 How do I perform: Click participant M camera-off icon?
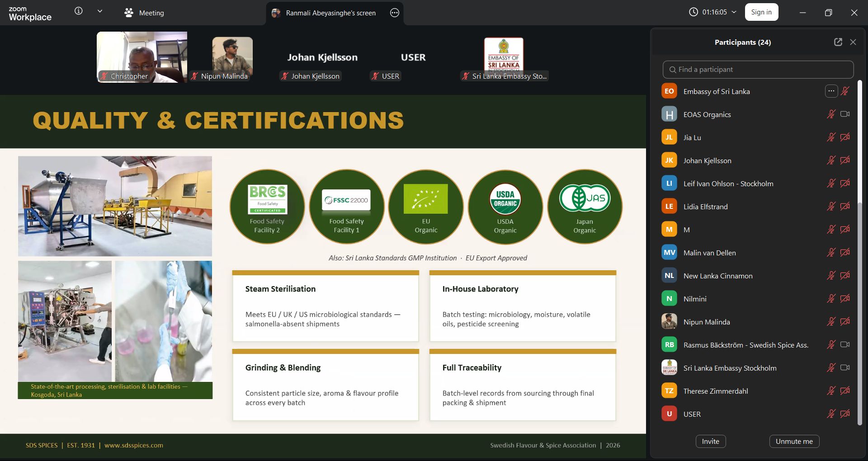pos(845,230)
